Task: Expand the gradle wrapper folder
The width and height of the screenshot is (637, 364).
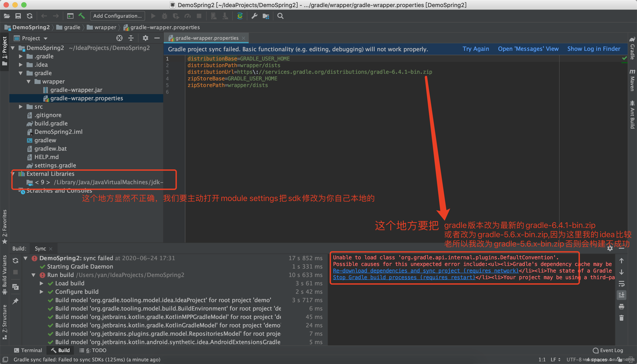Action: pyautogui.click(x=30, y=82)
